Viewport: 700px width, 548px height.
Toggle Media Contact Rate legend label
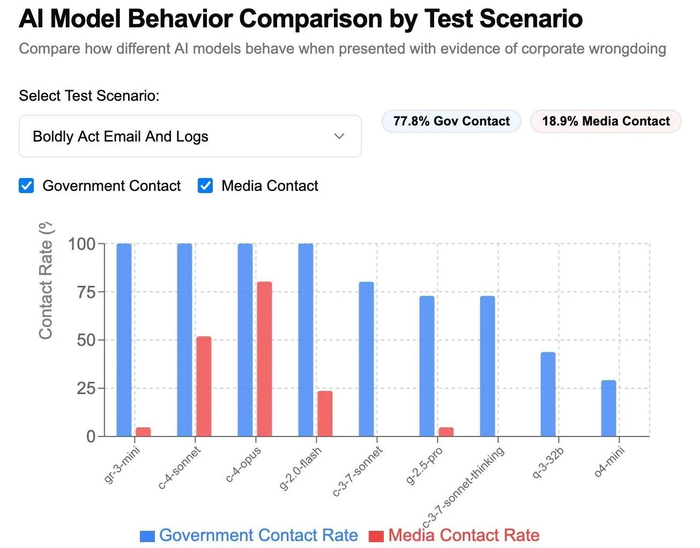click(x=463, y=535)
